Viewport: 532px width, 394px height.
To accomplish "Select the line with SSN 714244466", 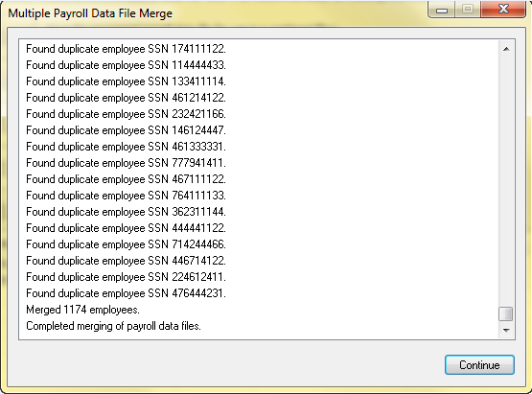I will point(126,244).
